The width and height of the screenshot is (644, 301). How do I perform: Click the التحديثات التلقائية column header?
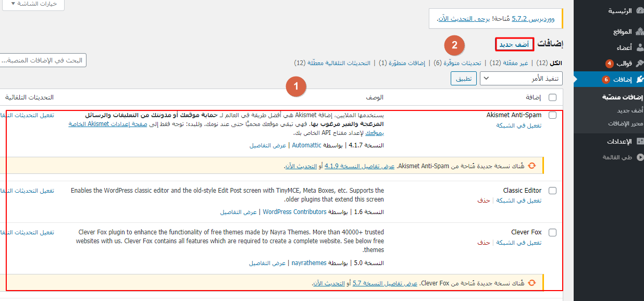point(30,97)
